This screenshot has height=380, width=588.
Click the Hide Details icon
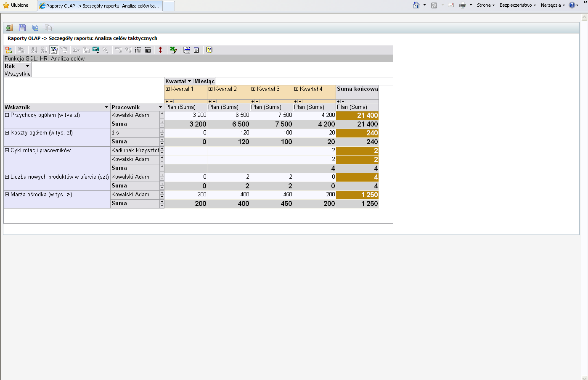point(138,50)
